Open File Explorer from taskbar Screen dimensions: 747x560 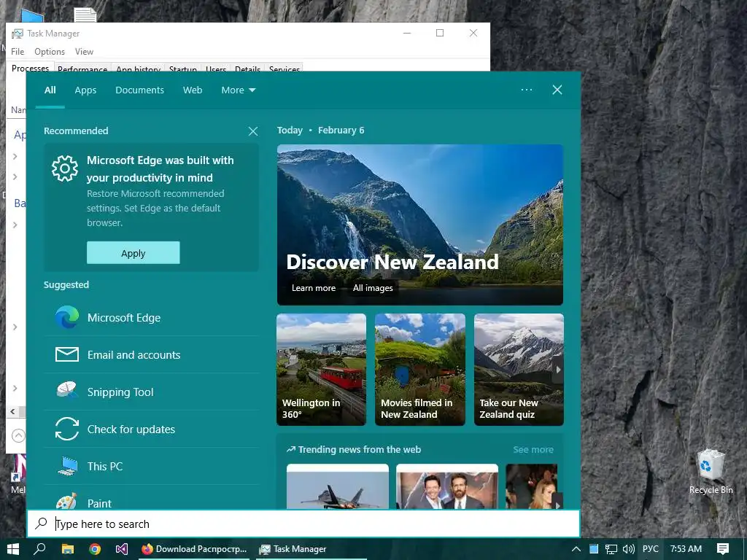coord(68,549)
